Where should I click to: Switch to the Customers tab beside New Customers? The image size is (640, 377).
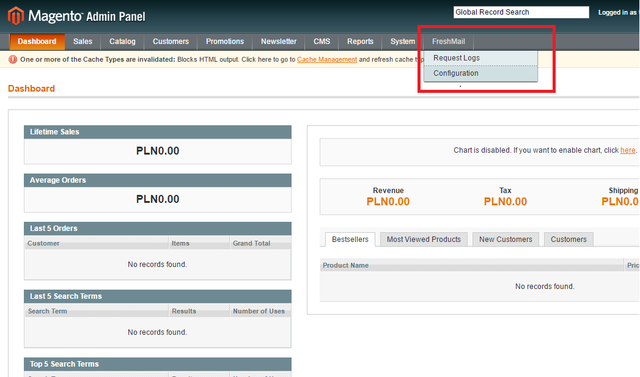tap(569, 239)
